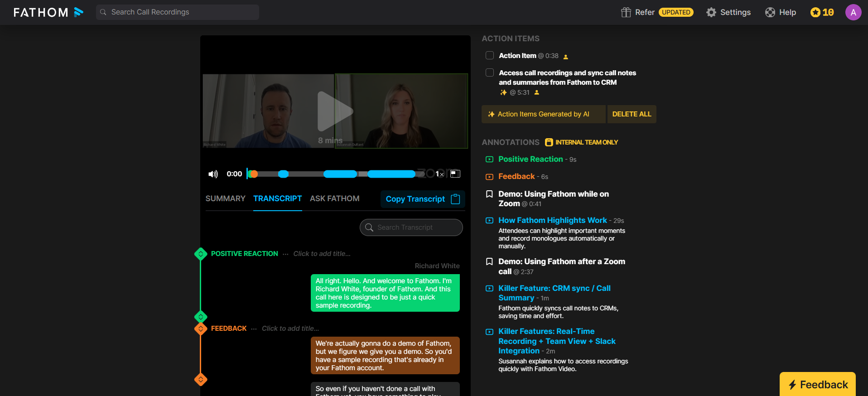The height and width of the screenshot is (396, 868).
Task: Click the Feedback annotation play-clip icon
Action: tap(489, 177)
